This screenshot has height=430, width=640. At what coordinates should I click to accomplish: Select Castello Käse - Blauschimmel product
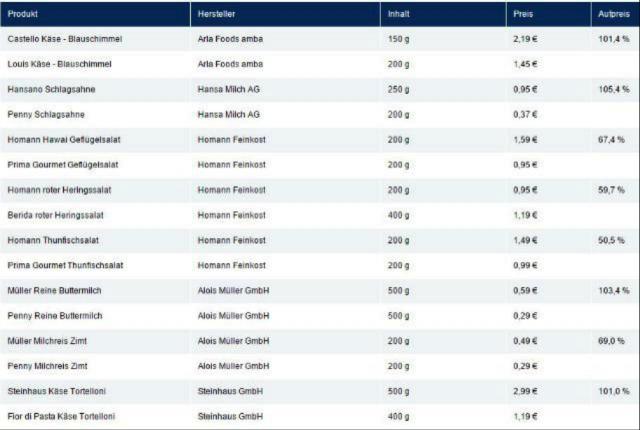[64, 39]
